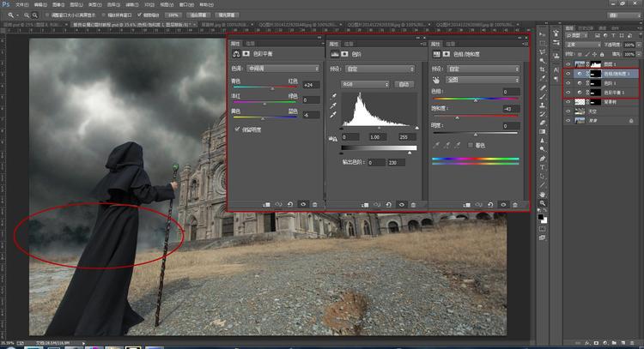The height and width of the screenshot is (349, 644).
Task: Add layer mask from Layers panel bottom
Action: click(596, 343)
